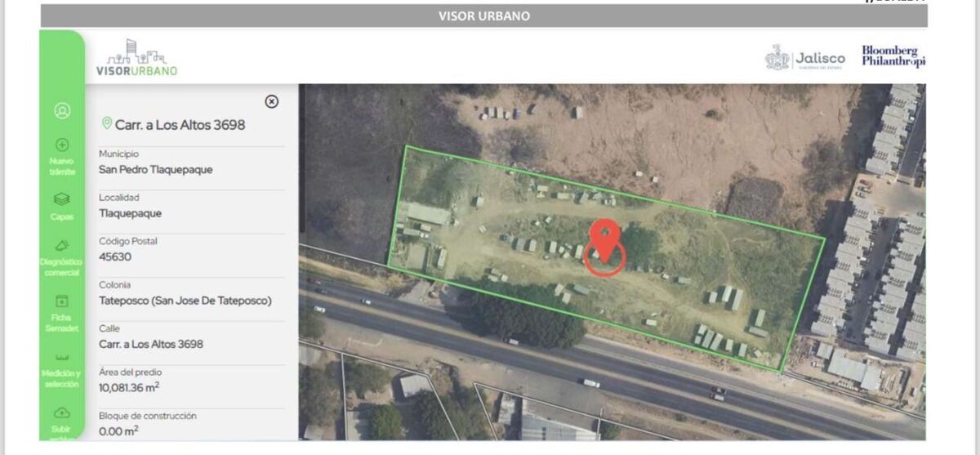Close the property info panel
Viewport: 980px width, 455px height.
[x=272, y=101]
